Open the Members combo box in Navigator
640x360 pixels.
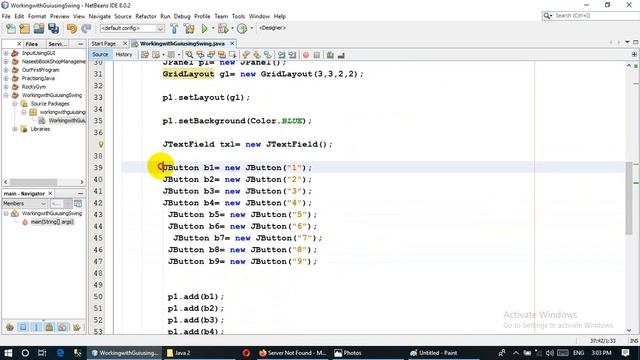(25, 203)
